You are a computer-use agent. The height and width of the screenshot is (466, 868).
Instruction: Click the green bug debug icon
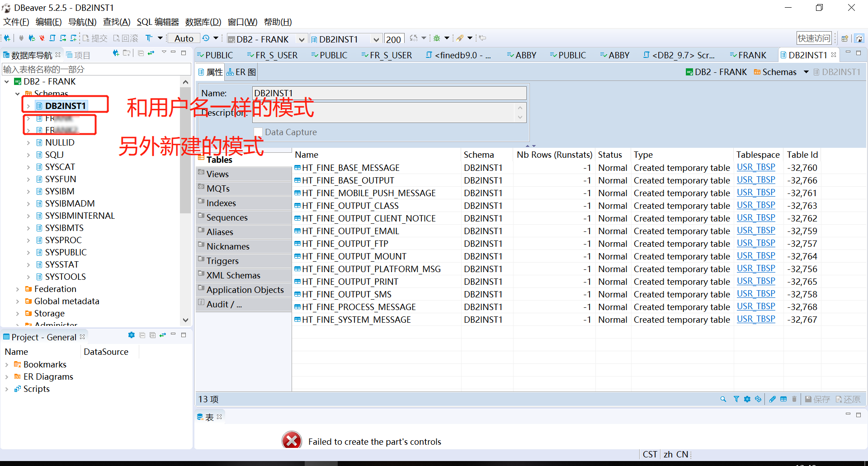[437, 38]
